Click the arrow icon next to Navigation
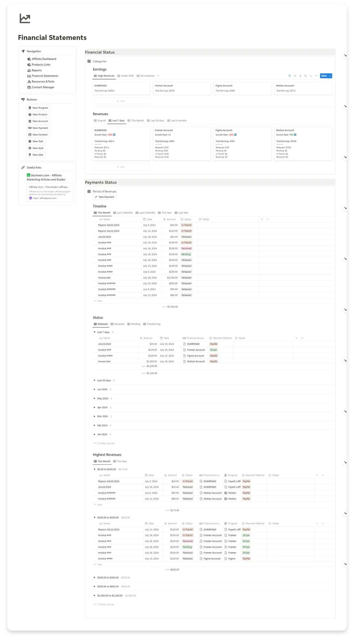Screen dimensions: 353x644 click(x=23, y=51)
